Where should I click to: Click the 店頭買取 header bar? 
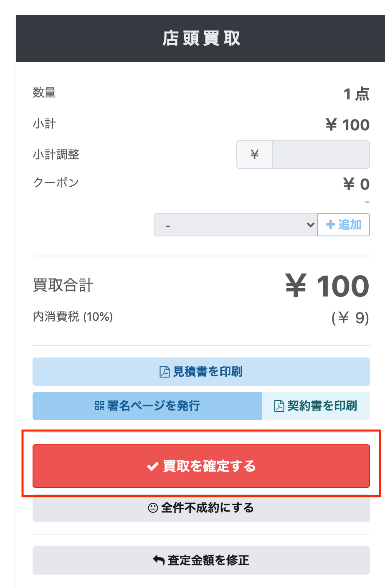[200, 38]
